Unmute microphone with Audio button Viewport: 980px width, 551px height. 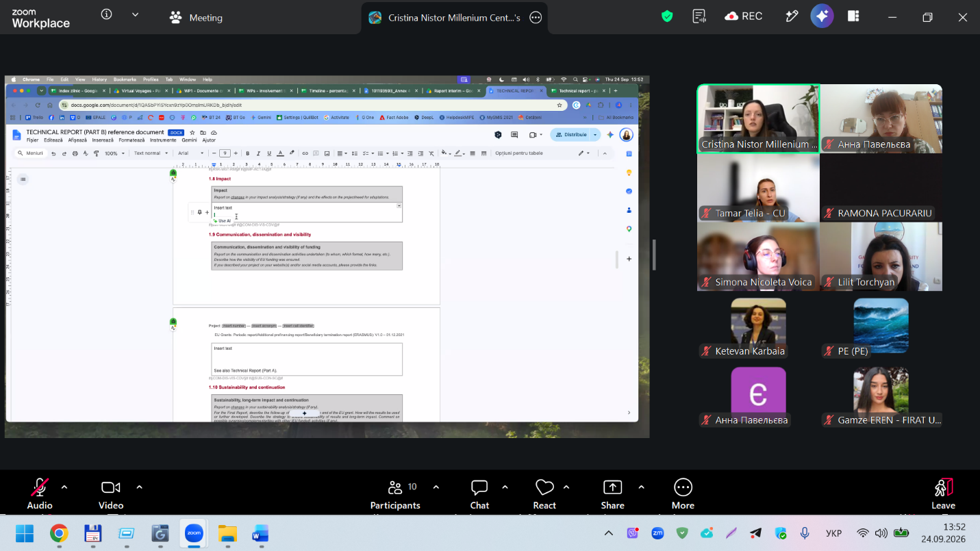point(40,494)
